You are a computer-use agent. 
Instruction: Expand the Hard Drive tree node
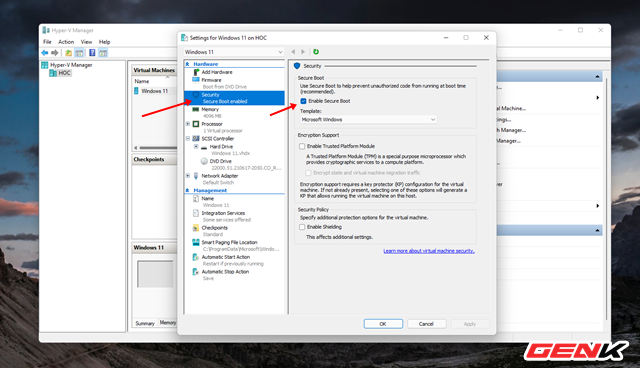[196, 146]
